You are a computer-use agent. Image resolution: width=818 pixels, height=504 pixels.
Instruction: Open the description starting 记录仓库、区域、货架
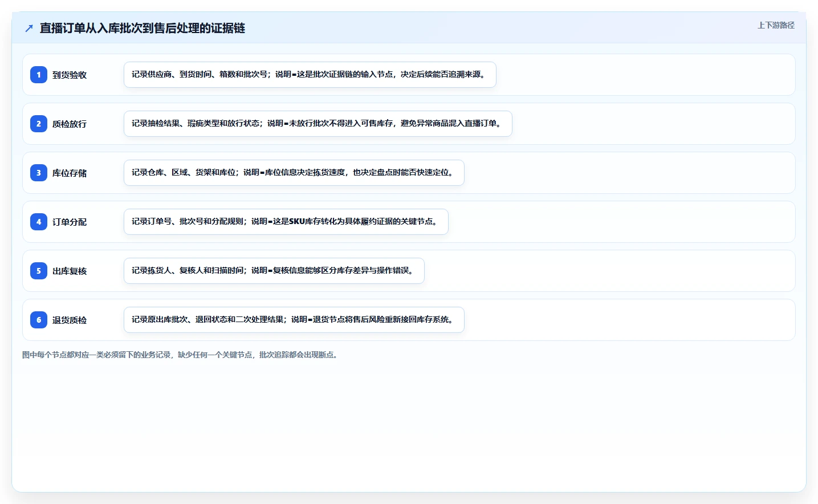click(x=294, y=173)
